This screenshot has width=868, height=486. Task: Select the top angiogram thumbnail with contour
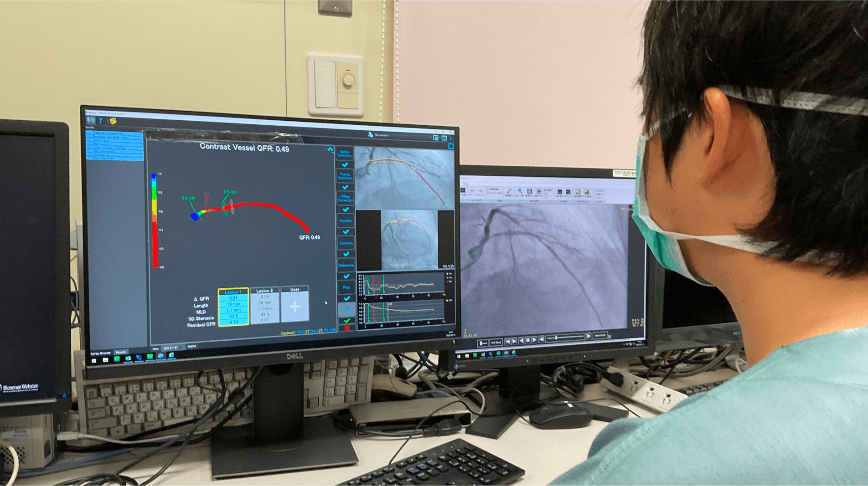[x=404, y=178]
